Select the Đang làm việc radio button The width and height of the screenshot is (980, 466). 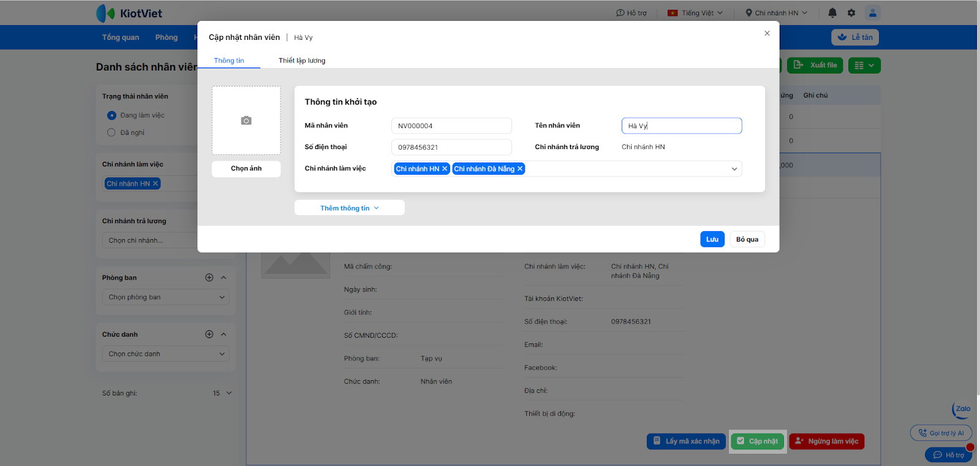click(111, 115)
